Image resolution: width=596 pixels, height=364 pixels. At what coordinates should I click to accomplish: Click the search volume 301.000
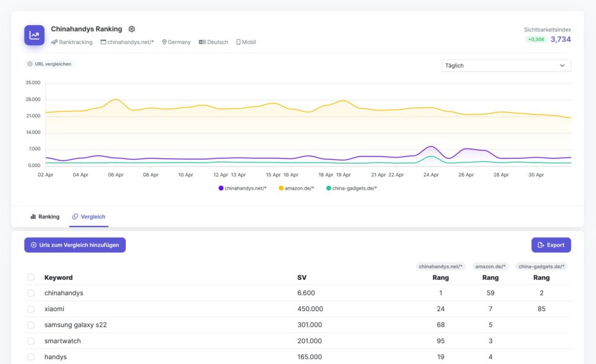coord(310,325)
